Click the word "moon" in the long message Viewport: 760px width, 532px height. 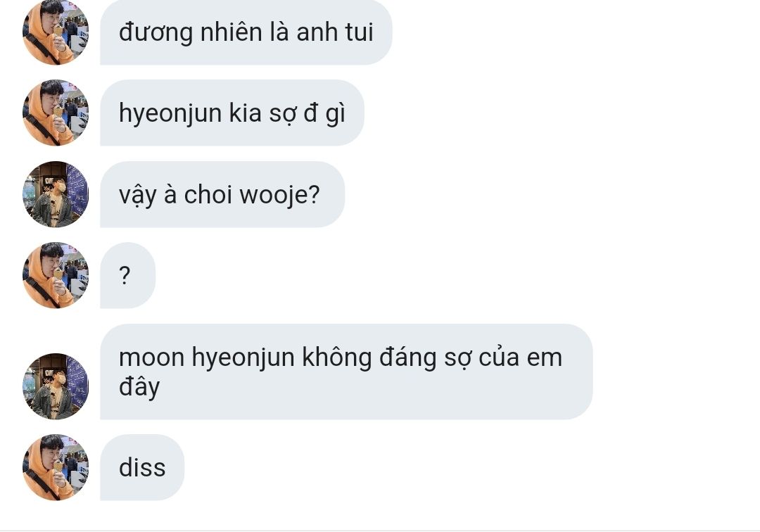pyautogui.click(x=152, y=357)
